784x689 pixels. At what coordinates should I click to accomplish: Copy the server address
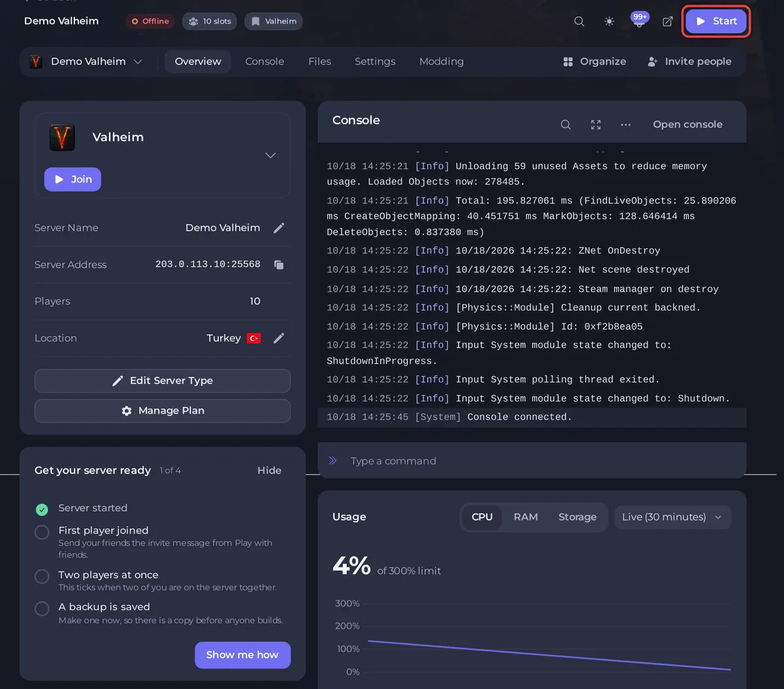click(279, 264)
